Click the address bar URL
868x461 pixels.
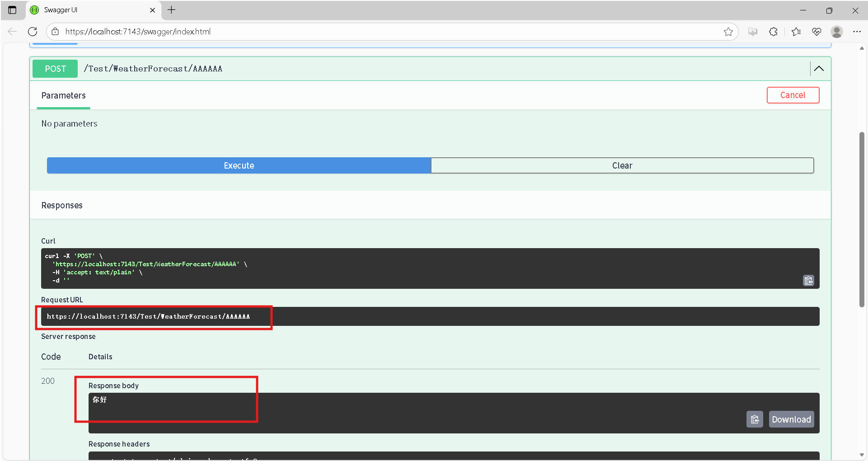[138, 32]
